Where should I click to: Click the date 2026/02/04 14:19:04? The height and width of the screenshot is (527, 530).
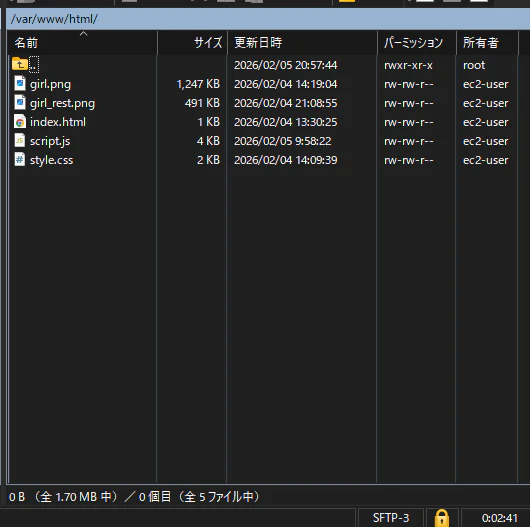286,84
